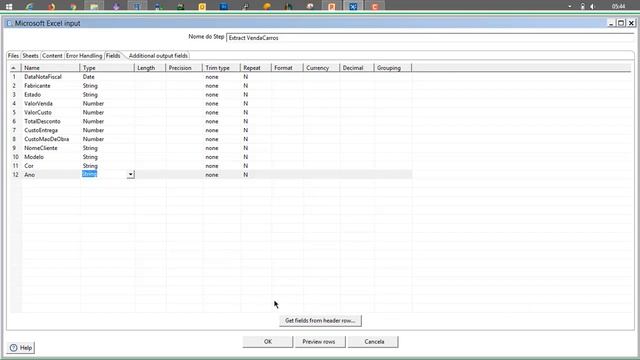Click row number 6 in the table
The width and height of the screenshot is (640, 360).
pos(14,121)
